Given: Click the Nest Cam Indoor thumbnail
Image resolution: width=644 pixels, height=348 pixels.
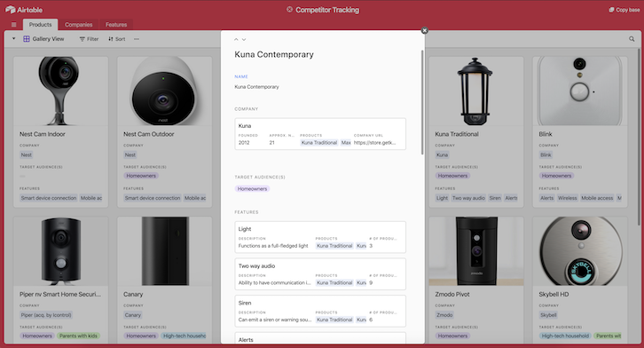Looking at the screenshot, I should (61, 91).
